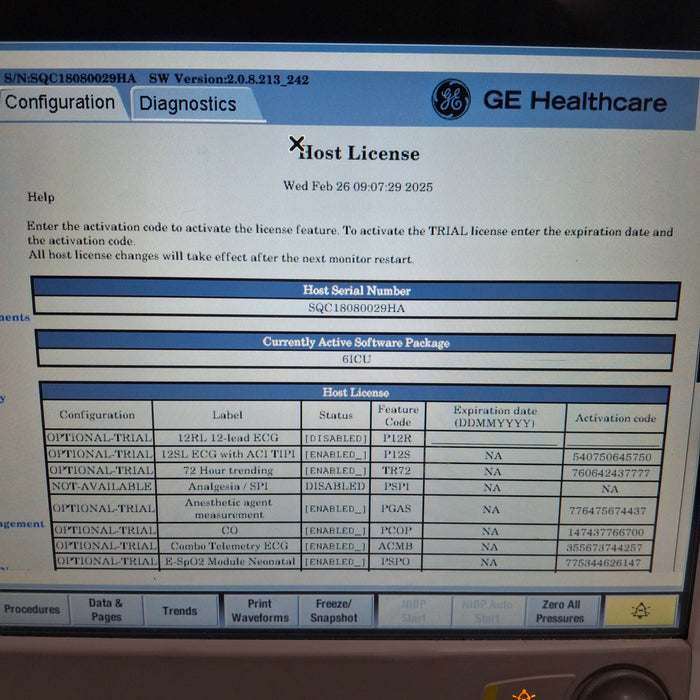Viewport: 700px width, 700px height.
Task: Toggle CO license ENABLED status
Action: tap(335, 531)
